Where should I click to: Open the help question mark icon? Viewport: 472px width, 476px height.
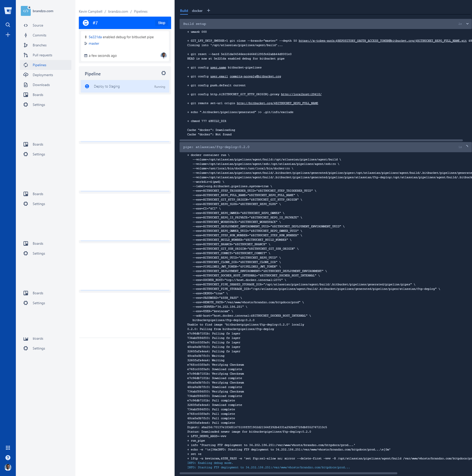(8, 457)
